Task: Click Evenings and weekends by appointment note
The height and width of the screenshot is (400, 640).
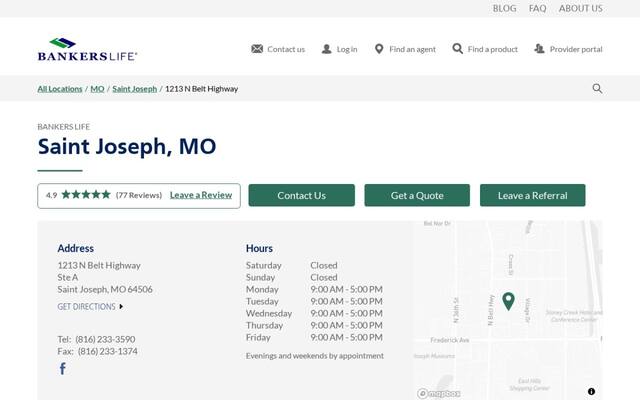Action: (315, 356)
